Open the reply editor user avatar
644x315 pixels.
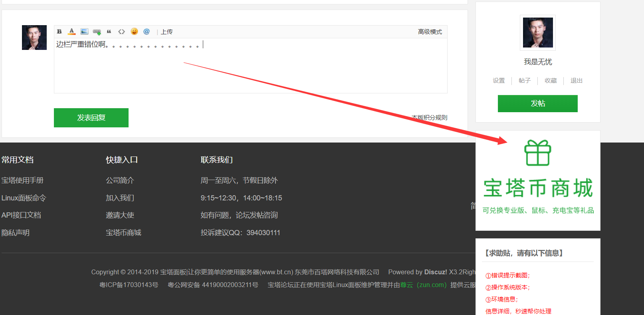34,38
